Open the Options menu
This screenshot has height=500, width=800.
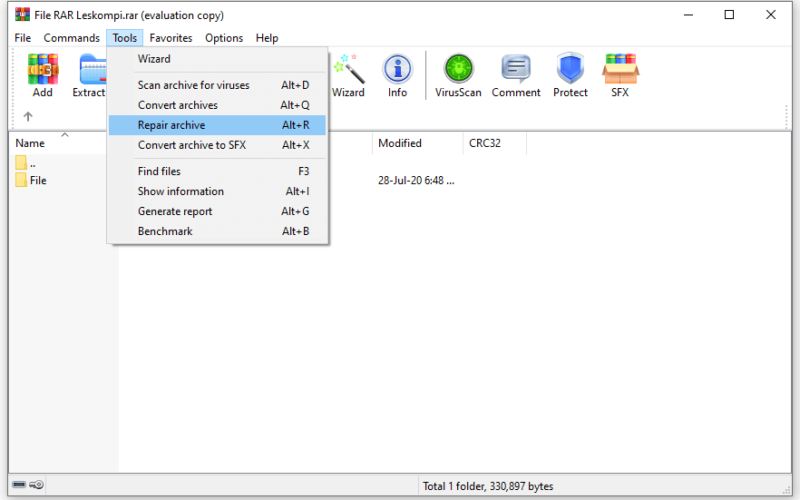tap(224, 38)
